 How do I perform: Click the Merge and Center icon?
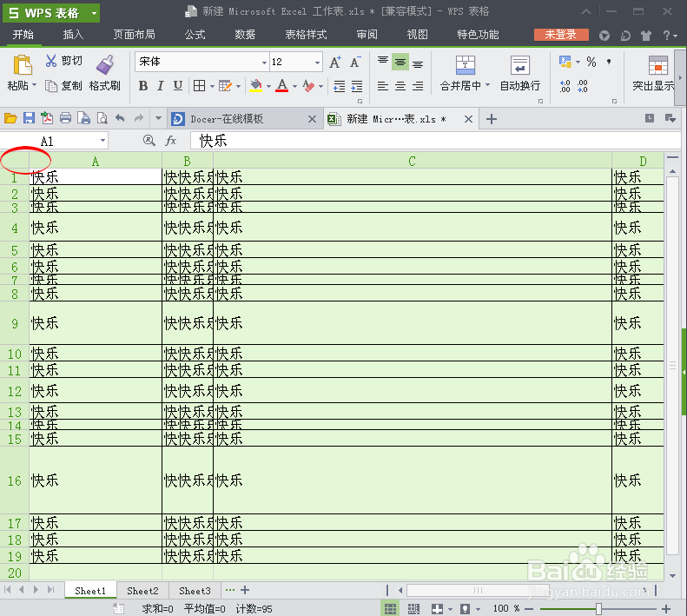pos(465,65)
